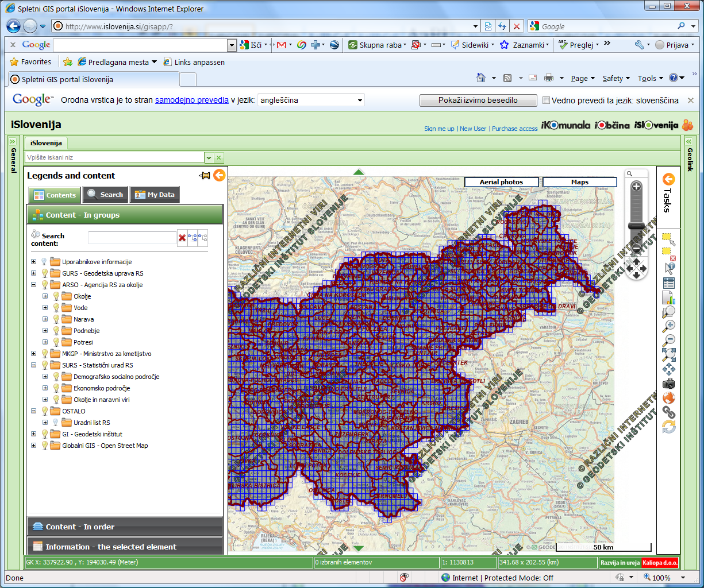Pan map using the navigation arrows pad
The width and height of the screenshot is (704, 588).
point(636,268)
